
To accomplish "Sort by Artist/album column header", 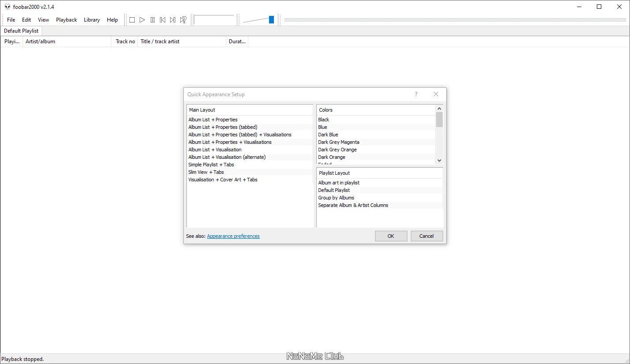I will pyautogui.click(x=67, y=41).
